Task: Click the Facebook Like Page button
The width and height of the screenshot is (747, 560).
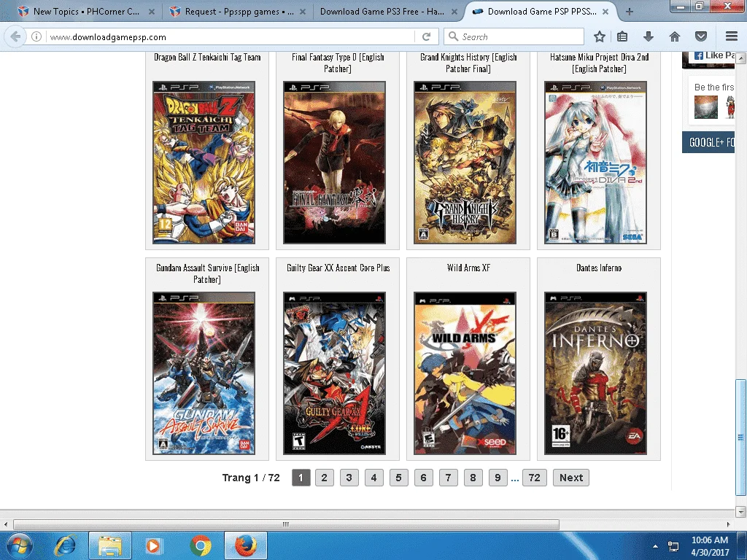Action: [x=713, y=55]
